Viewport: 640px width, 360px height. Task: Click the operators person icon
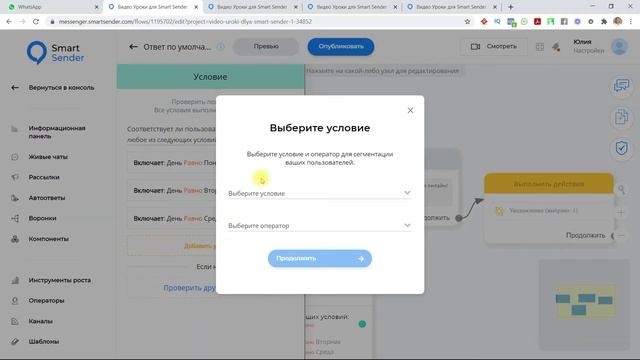(15, 301)
